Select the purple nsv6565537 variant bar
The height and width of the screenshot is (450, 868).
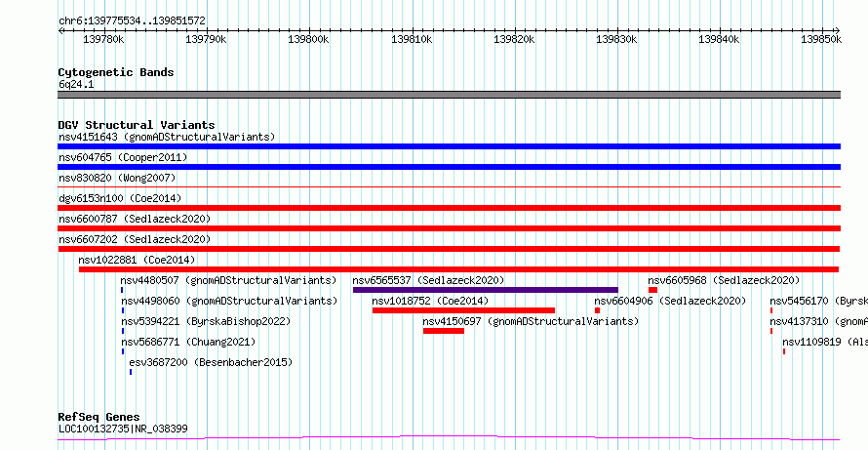(486, 290)
